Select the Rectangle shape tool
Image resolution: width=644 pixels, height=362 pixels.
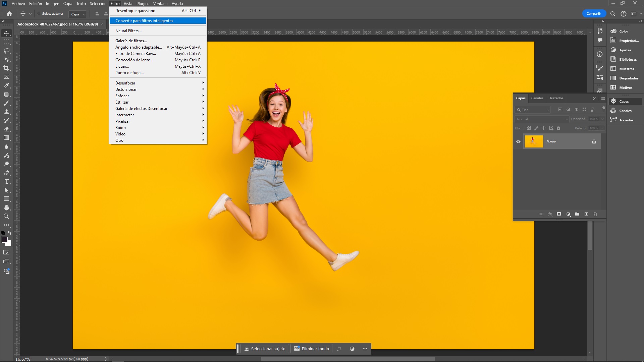(6, 199)
